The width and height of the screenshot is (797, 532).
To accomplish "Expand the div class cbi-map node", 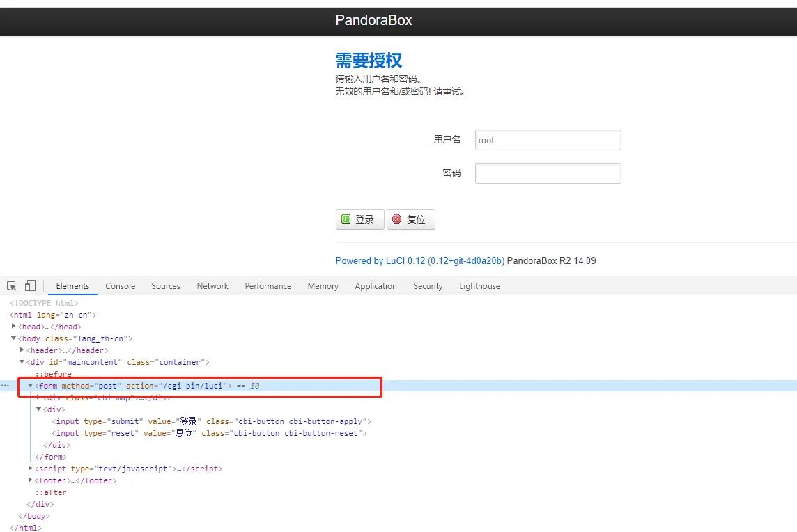I will click(x=38, y=397).
